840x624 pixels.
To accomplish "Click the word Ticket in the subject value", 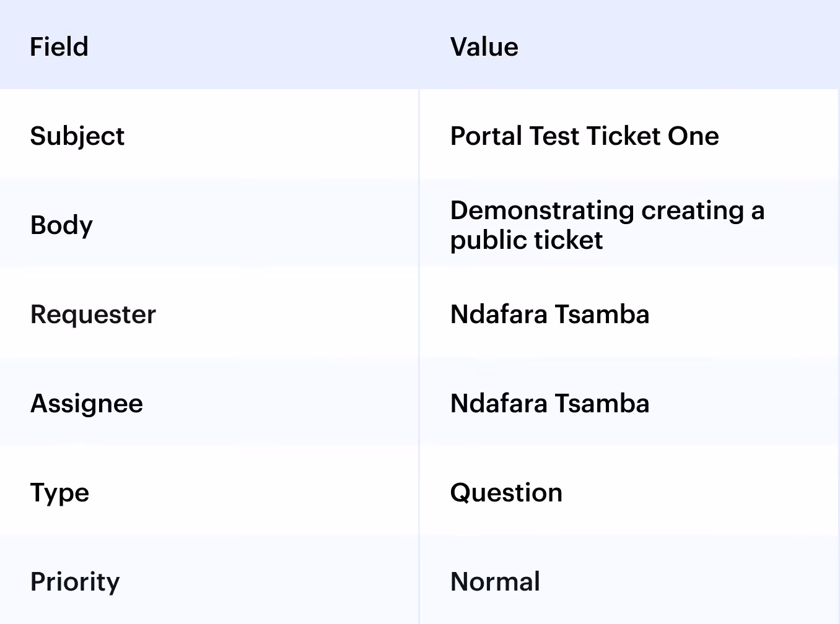I will point(623,136).
